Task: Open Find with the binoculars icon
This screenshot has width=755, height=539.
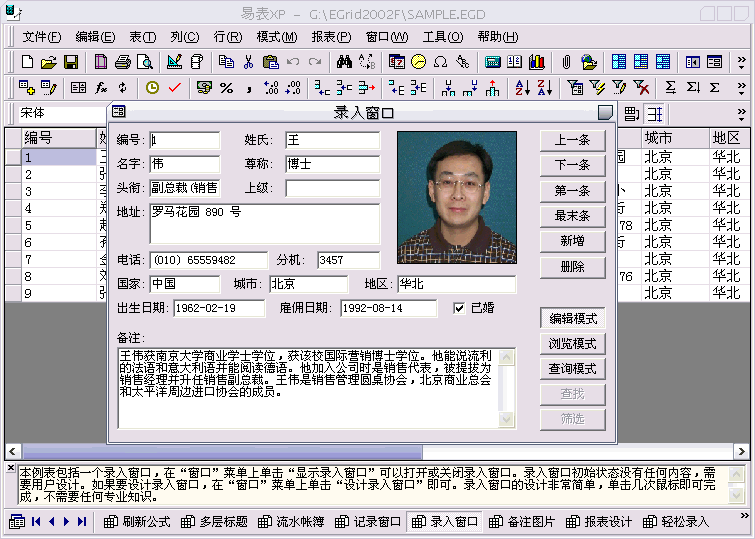Action: click(344, 62)
